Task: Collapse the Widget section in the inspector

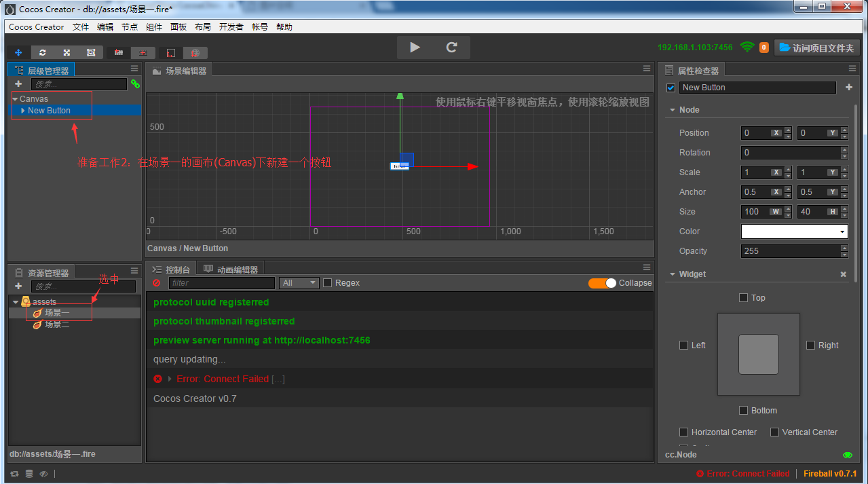Action: (673, 274)
